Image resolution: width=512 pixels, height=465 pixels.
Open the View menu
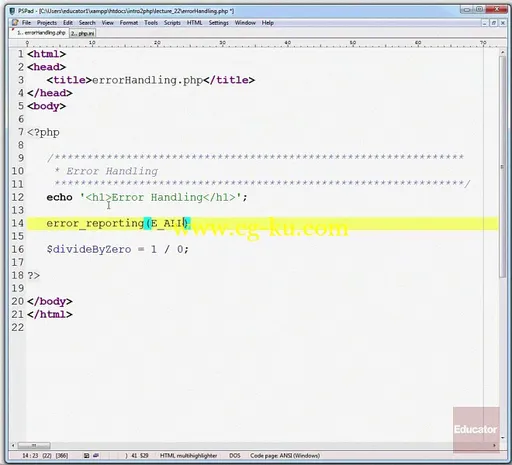pos(107,23)
